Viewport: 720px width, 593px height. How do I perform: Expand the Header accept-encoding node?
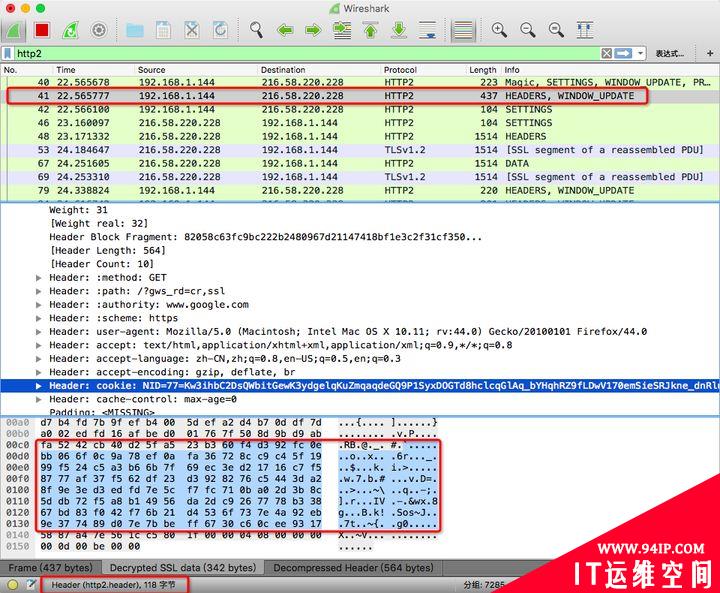[x=39, y=372]
